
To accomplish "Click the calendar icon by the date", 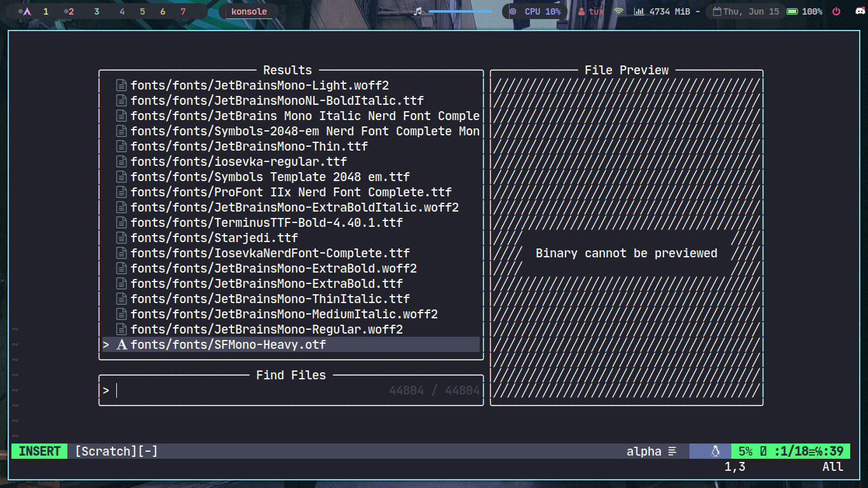I will (x=717, y=11).
